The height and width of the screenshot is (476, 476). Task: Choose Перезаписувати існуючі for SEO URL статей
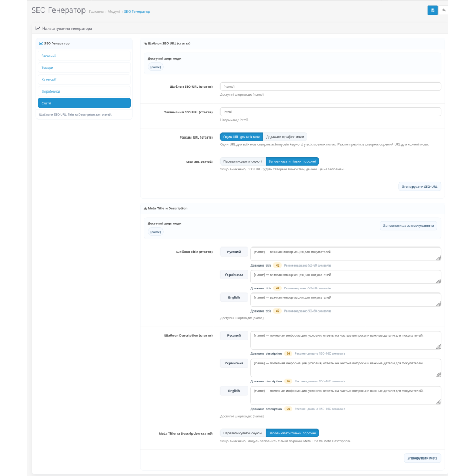[x=243, y=161]
